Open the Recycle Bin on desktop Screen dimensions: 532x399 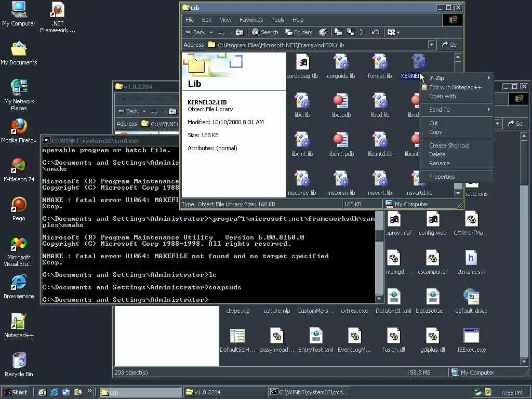(x=19, y=365)
